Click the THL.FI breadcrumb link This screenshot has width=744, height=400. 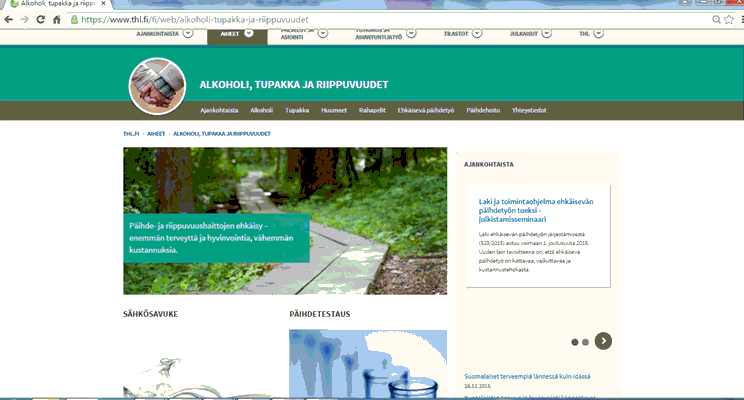[131, 134]
